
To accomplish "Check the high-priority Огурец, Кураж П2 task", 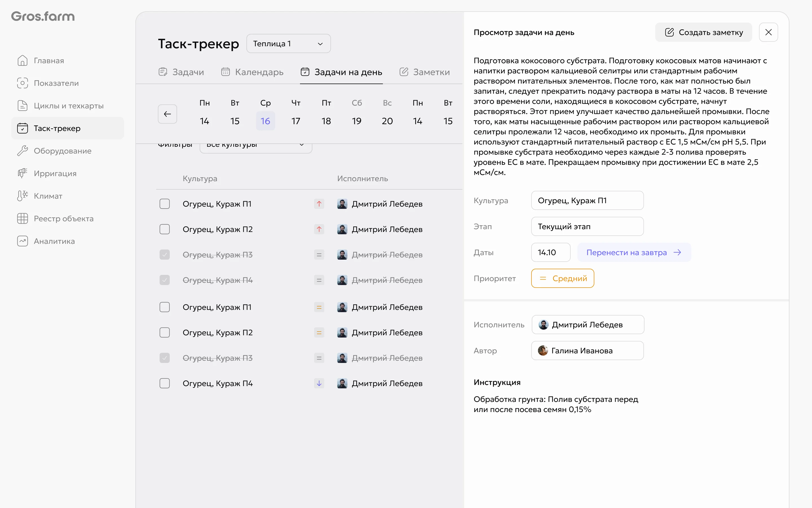I will tap(165, 229).
